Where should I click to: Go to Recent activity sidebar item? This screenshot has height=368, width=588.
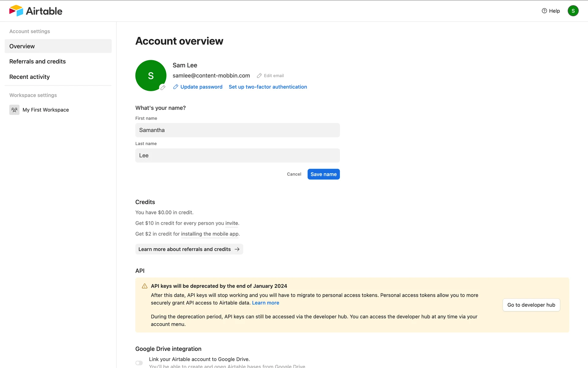pyautogui.click(x=30, y=77)
